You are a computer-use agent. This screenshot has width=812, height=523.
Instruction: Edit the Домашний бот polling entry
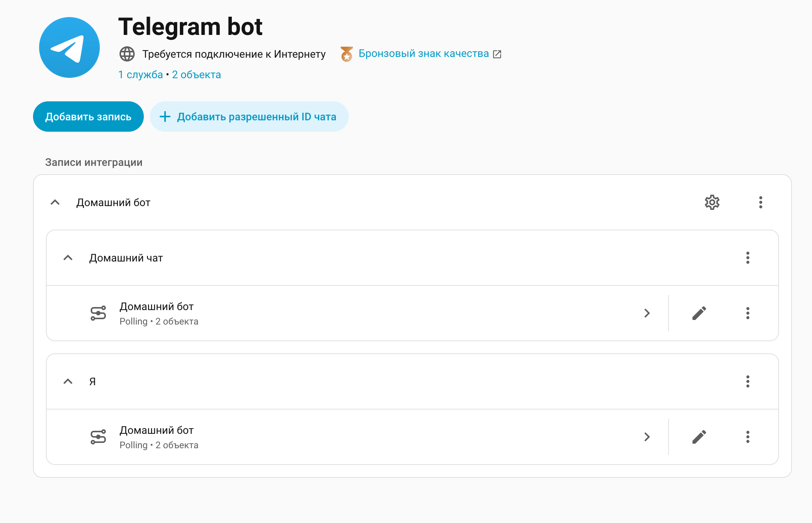tap(699, 313)
